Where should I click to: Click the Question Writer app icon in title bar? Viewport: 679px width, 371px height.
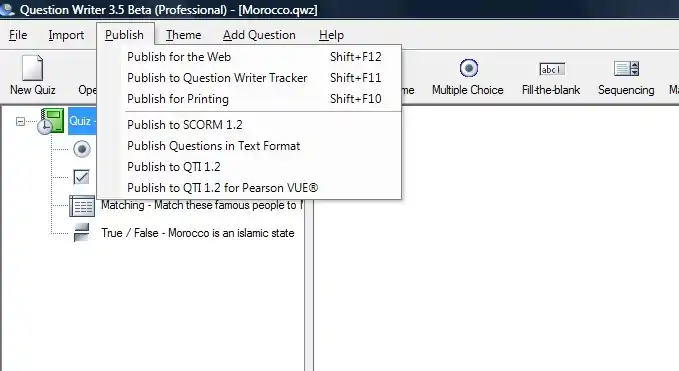click(7, 9)
